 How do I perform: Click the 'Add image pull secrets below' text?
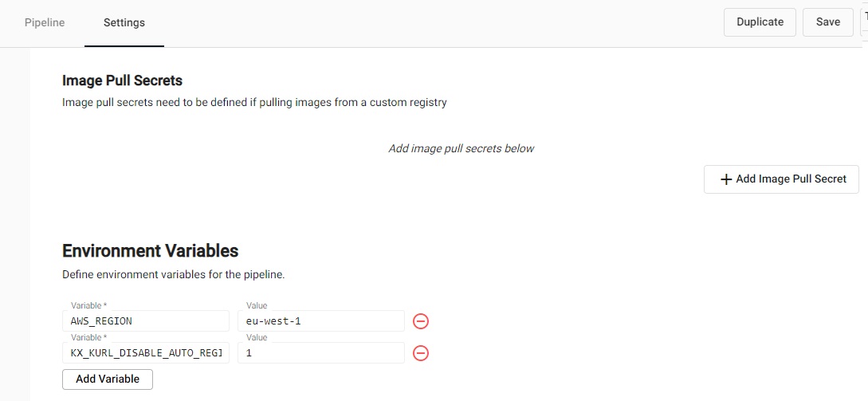tap(461, 148)
